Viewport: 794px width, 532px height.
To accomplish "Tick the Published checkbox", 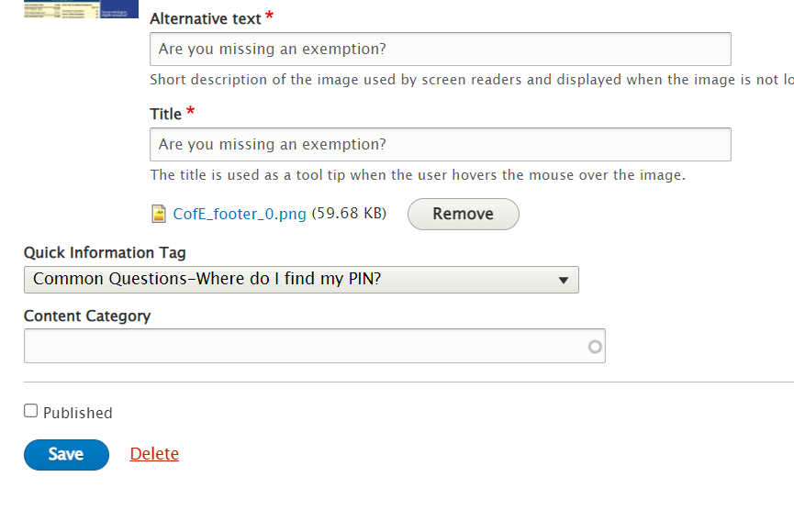I will point(31,412).
